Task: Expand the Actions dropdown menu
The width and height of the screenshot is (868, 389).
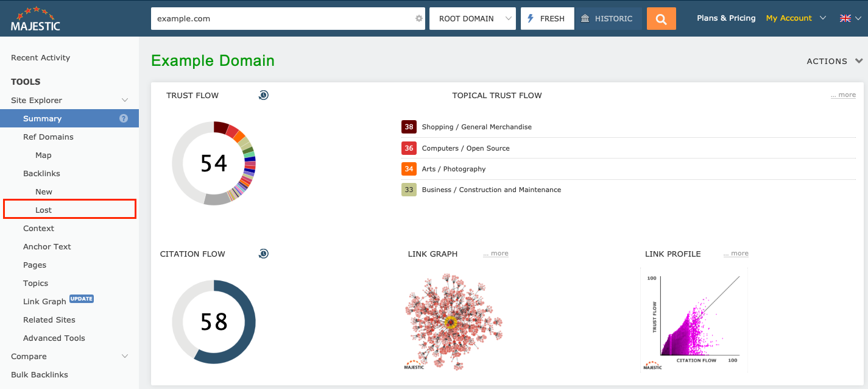Action: tap(834, 61)
